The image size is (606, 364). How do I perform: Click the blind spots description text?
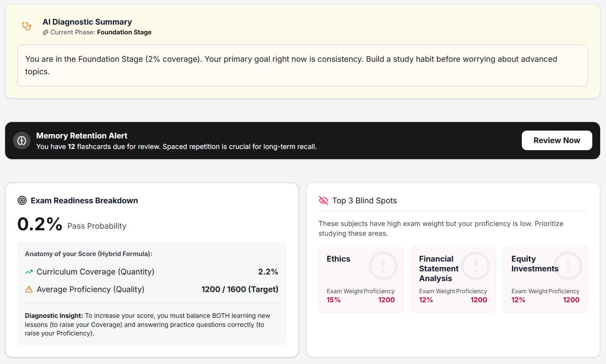point(441,228)
